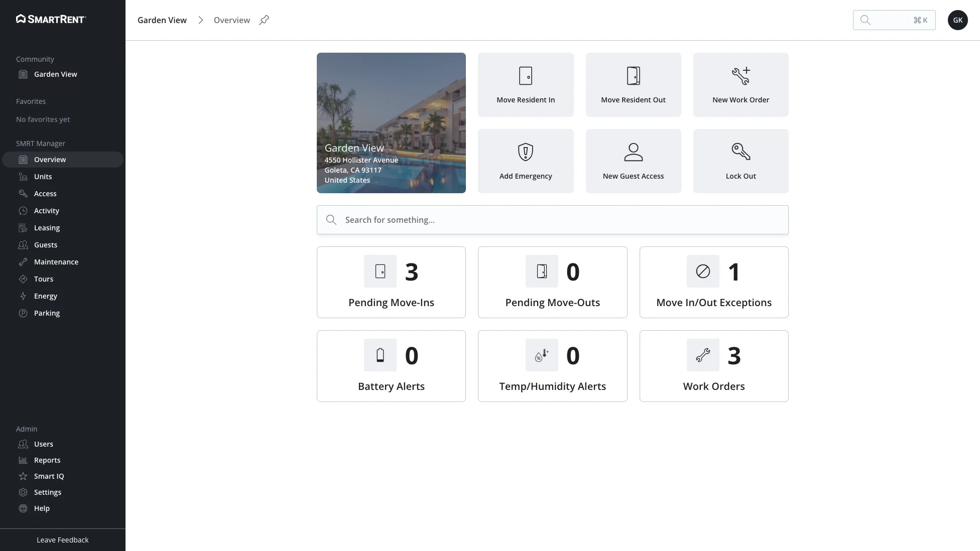Viewport: 980px width, 551px height.
Task: Open the Work Orders summary card
Action: pos(714,366)
